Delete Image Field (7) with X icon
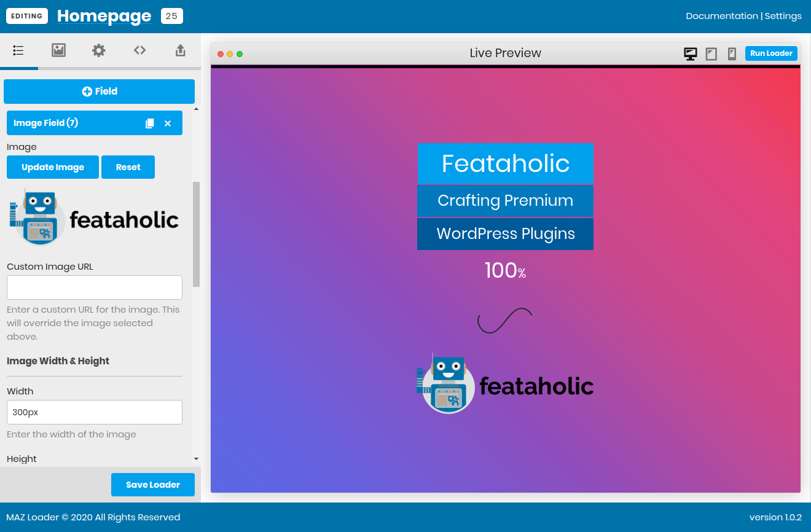811x532 pixels. click(x=168, y=123)
